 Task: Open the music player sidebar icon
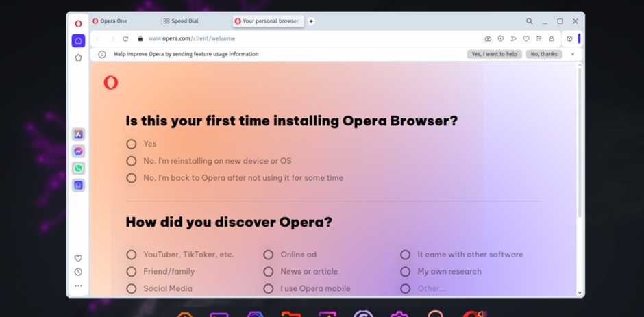tap(79, 185)
